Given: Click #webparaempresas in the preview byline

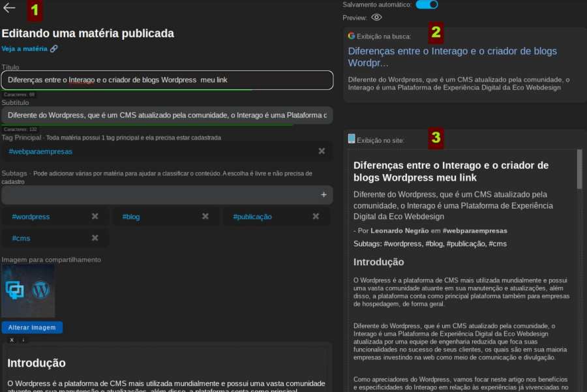Looking at the screenshot, I should (x=475, y=231).
